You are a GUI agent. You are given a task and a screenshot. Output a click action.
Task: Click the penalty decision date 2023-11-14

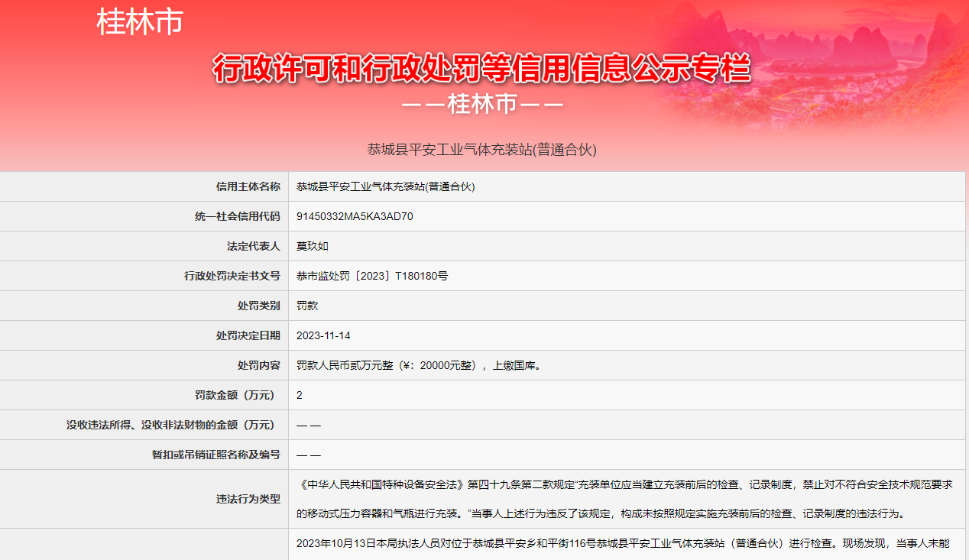pos(323,335)
